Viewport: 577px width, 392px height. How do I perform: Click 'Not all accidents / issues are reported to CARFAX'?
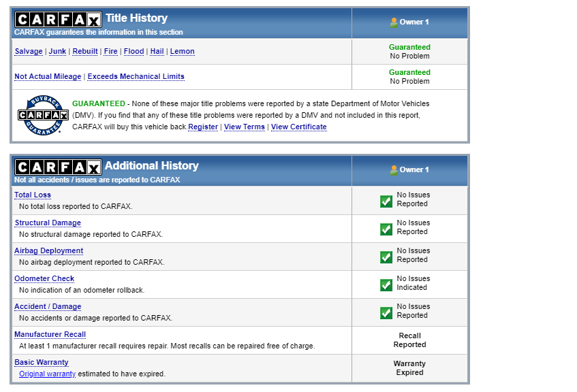point(97,180)
